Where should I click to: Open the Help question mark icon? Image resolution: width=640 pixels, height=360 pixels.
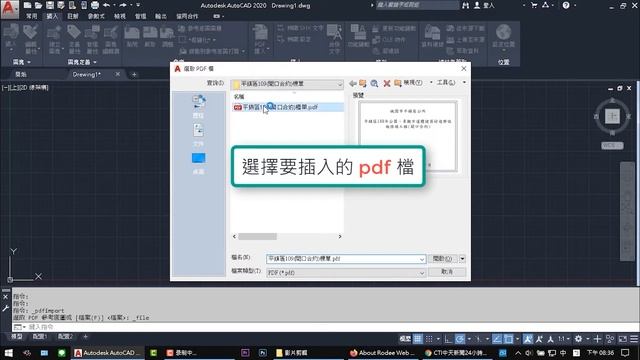click(566, 5)
